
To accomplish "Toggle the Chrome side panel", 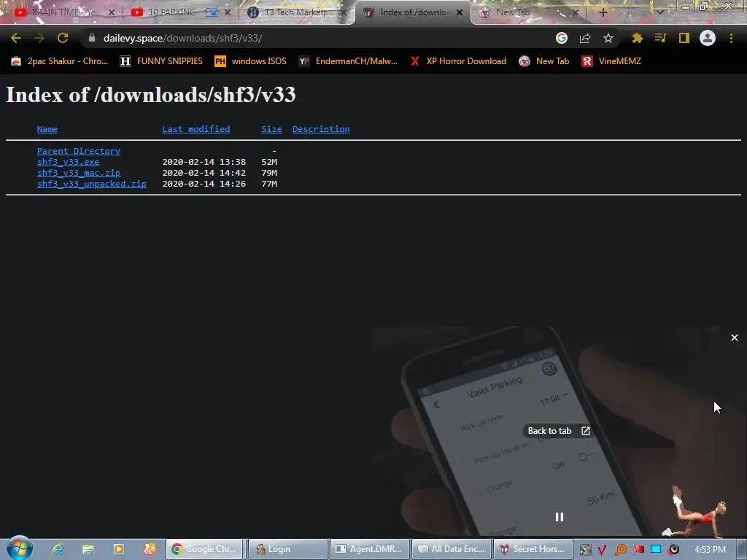I will pos(684,38).
